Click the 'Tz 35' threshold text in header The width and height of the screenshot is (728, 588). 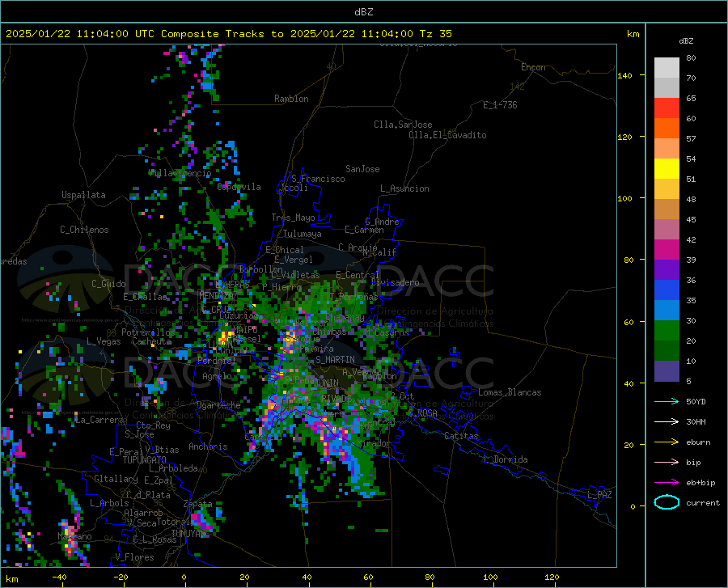point(435,34)
